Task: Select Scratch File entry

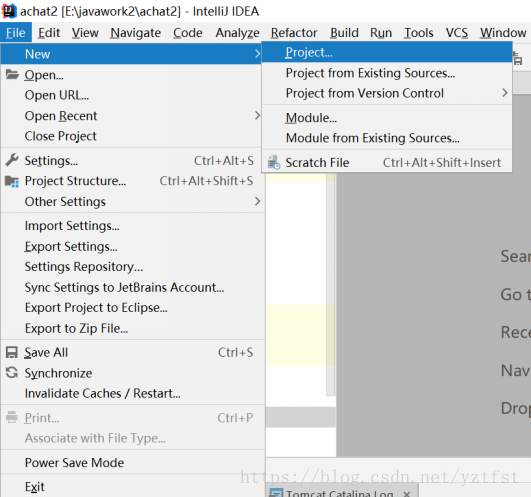Action: [387, 163]
